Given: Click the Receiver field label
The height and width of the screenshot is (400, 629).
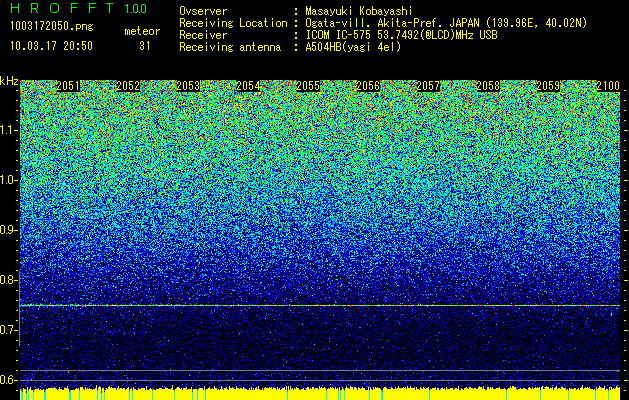Looking at the screenshot, I should [x=203, y=35].
